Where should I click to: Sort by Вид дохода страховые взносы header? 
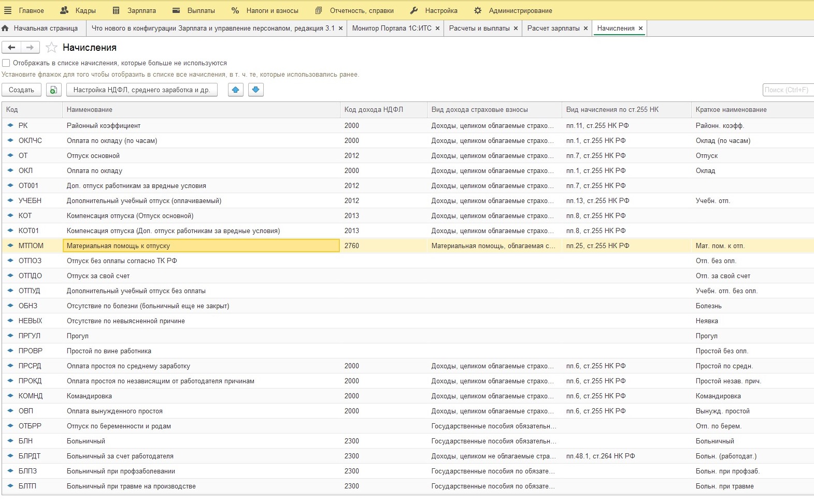494,110
